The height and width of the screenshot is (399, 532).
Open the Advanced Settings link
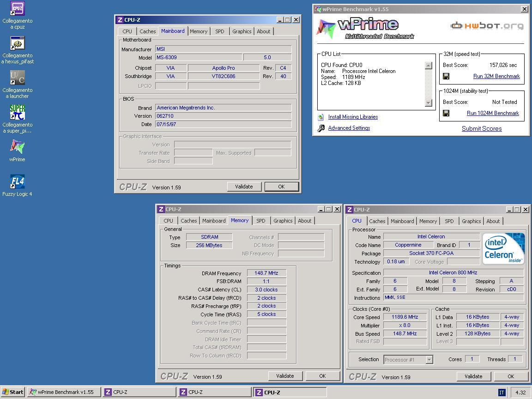(x=349, y=128)
